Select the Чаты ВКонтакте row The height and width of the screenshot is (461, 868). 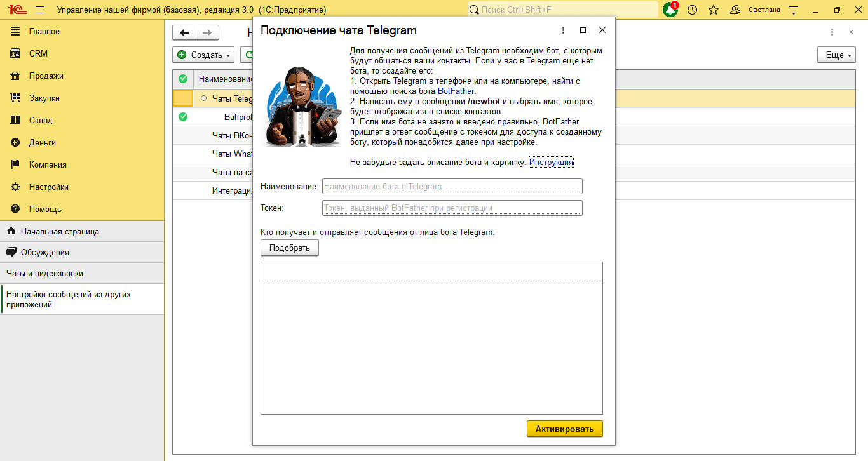pos(233,135)
